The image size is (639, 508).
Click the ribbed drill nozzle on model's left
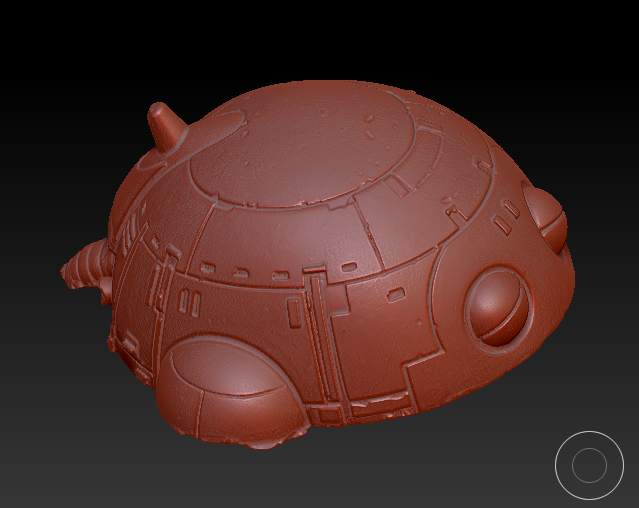(x=86, y=265)
